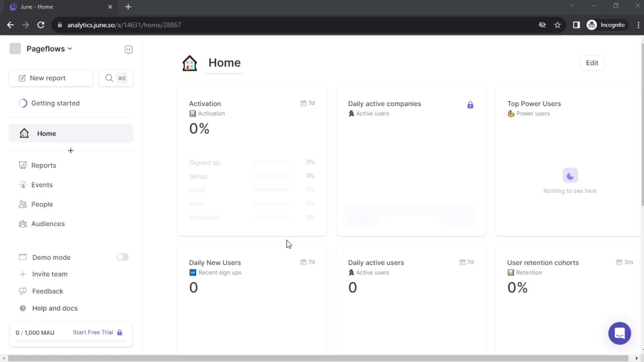
Task: Open the chat support bubble
Action: (619, 333)
